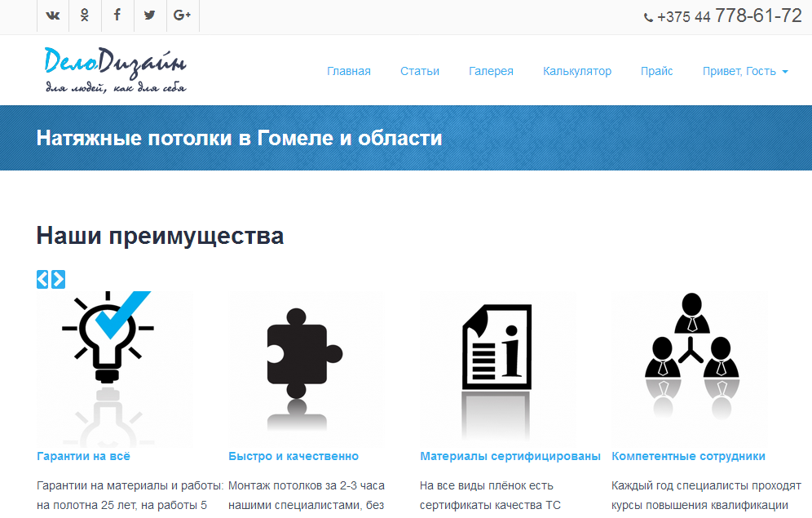Open the Галерея menu item

(x=491, y=71)
